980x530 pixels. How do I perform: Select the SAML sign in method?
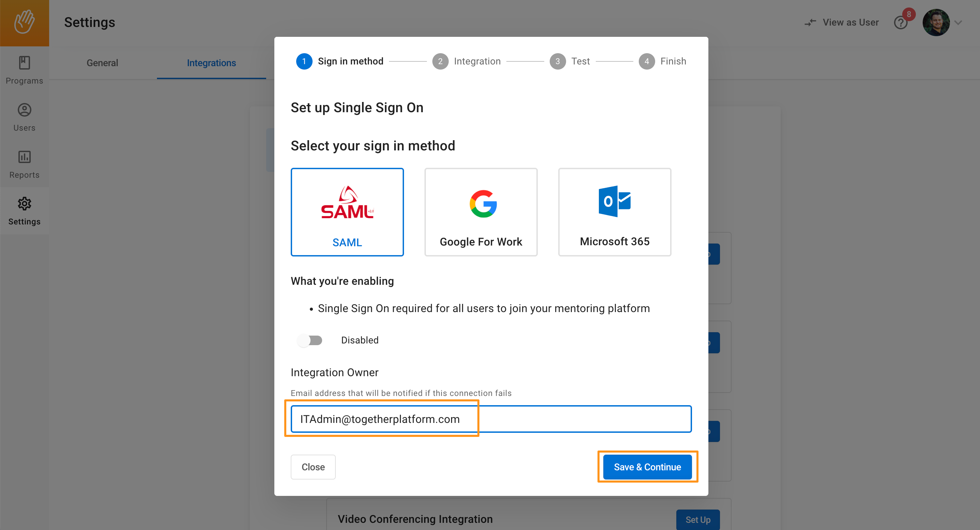347,212
